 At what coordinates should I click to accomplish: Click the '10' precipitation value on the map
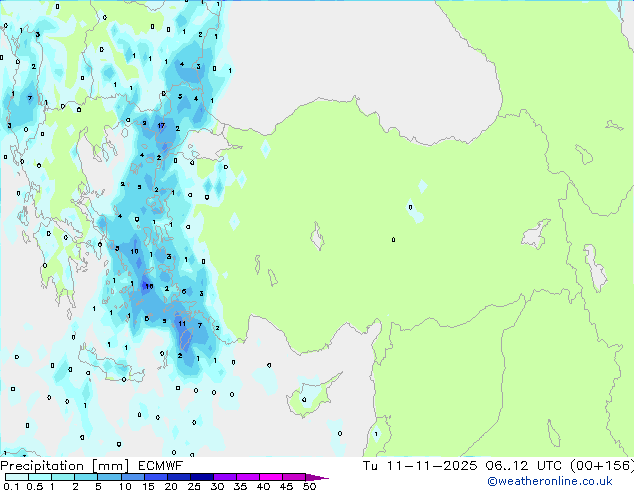[134, 251]
